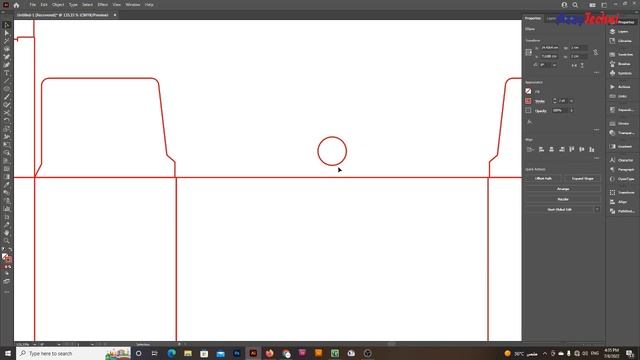640x360 pixels.
Task: Select the Selection tool (black arrow)
Action: tap(7, 25)
